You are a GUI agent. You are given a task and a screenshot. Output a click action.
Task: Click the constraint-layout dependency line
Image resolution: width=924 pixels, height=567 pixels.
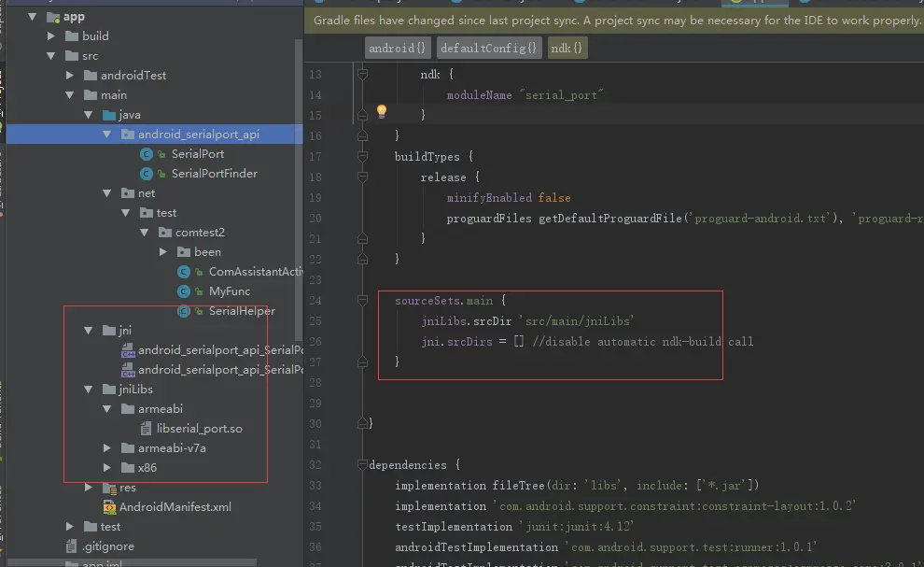point(625,505)
